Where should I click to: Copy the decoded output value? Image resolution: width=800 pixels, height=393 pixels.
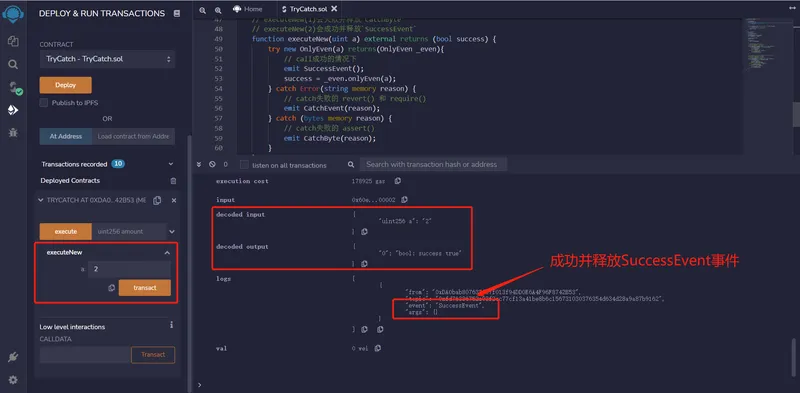(x=364, y=264)
